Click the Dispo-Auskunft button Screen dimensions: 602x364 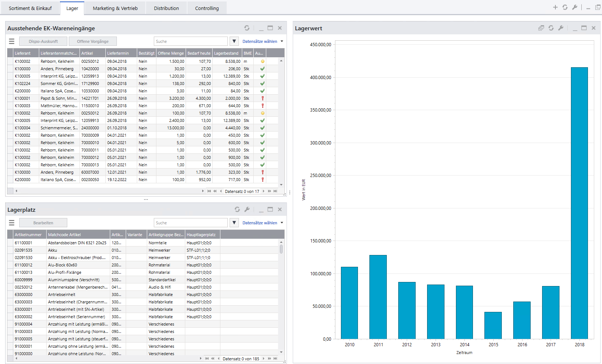point(43,41)
